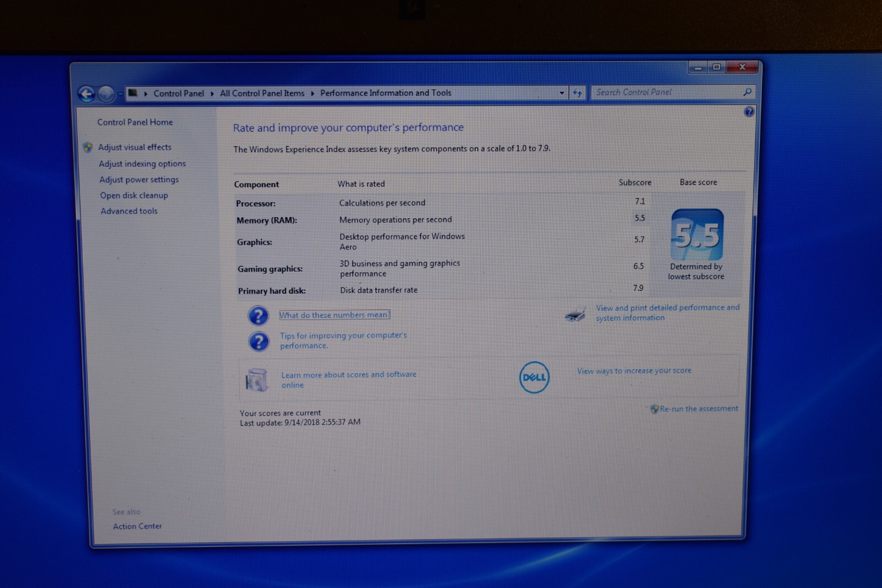Image resolution: width=882 pixels, height=588 pixels.
Task: Maximize the Performance Information window
Action: (x=717, y=67)
